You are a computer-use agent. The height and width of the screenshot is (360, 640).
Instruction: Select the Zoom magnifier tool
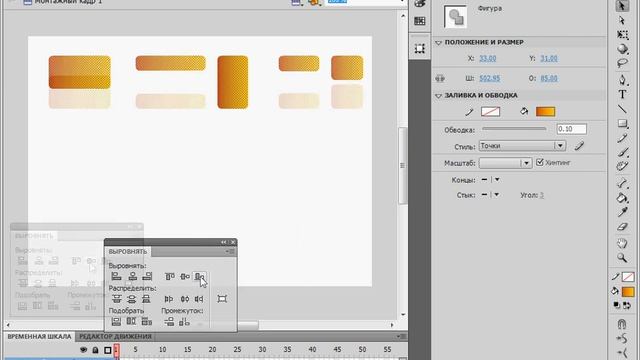pos(622,258)
